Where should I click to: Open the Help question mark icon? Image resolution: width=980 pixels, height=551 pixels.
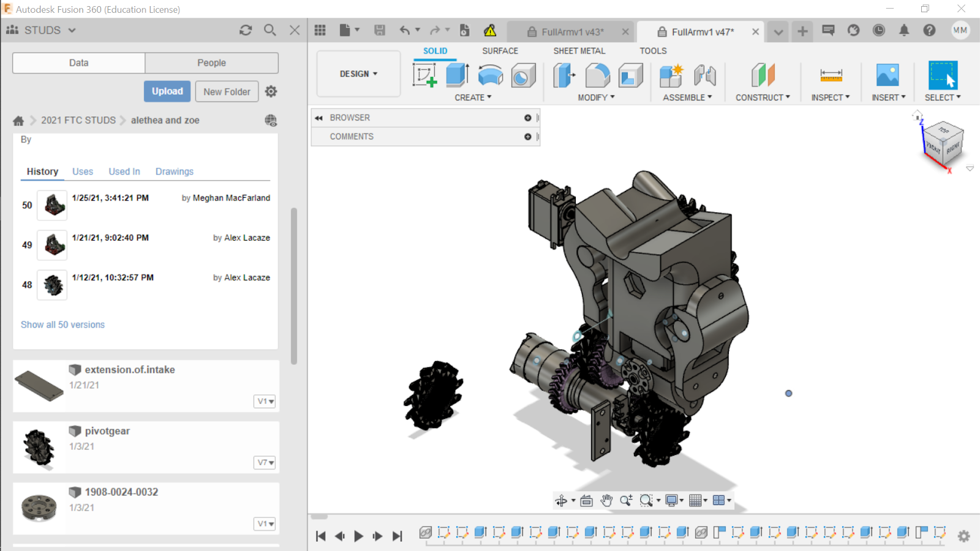click(x=929, y=30)
